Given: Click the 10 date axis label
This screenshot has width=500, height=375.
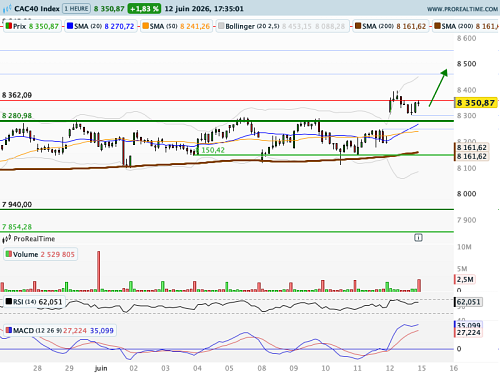Looking at the screenshot, I should point(325,368).
